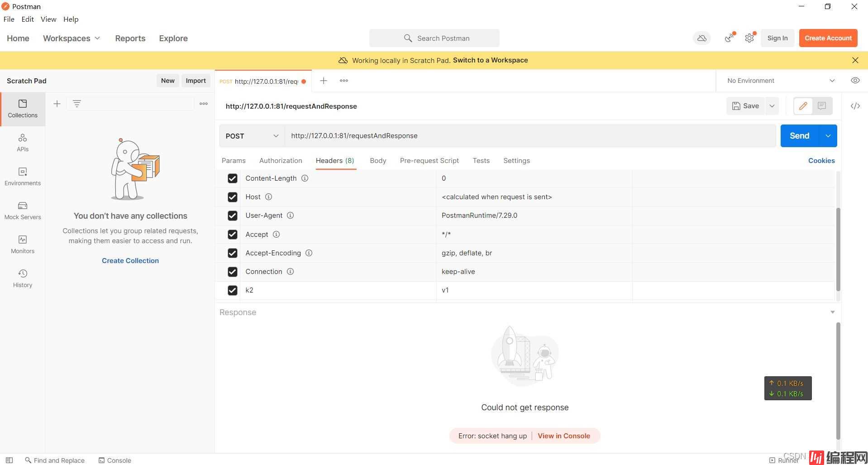The height and width of the screenshot is (465, 868).
Task: Click the Connection header info icon
Action: click(291, 272)
